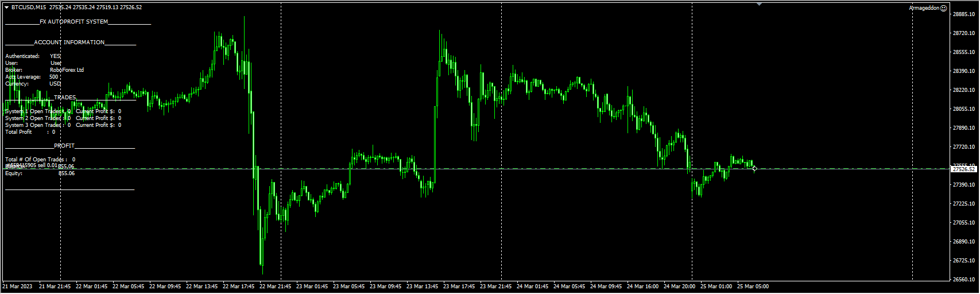This screenshot has width=980, height=294.
Task: Click the 22 Mar 17:45 time axis label
Action: tap(239, 286)
